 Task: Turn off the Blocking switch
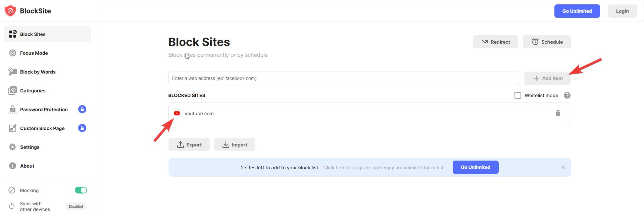(81, 190)
